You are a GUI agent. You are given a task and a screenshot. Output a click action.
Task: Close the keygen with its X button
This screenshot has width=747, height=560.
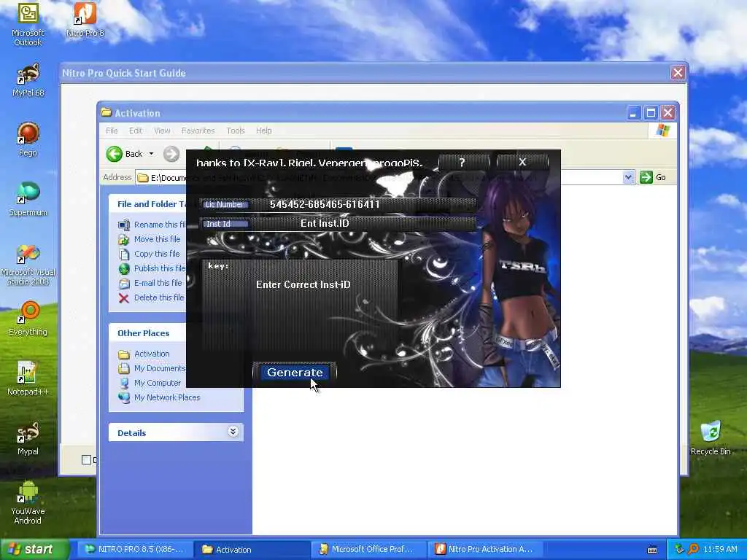(522, 163)
